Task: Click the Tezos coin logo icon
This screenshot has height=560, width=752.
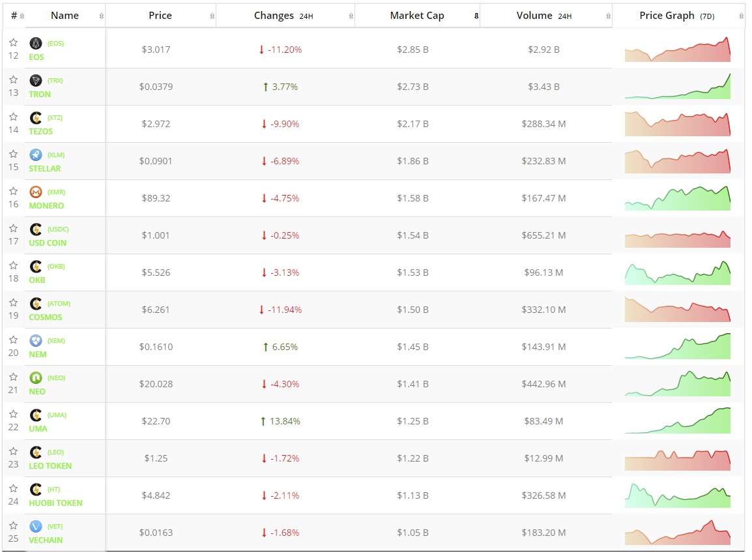Action: pyautogui.click(x=36, y=117)
